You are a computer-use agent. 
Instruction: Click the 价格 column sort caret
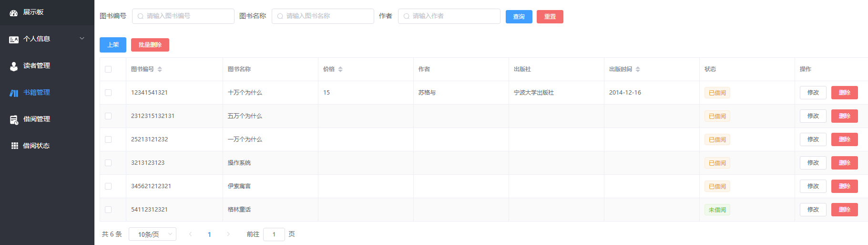coord(340,69)
